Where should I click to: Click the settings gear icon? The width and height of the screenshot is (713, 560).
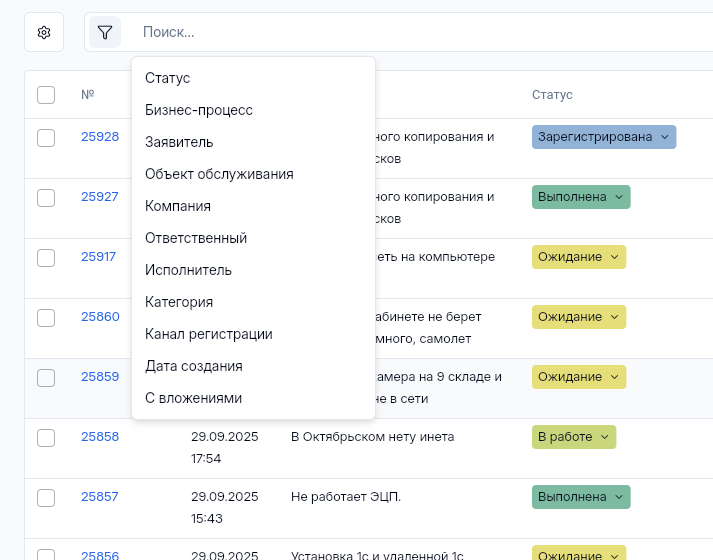click(44, 33)
